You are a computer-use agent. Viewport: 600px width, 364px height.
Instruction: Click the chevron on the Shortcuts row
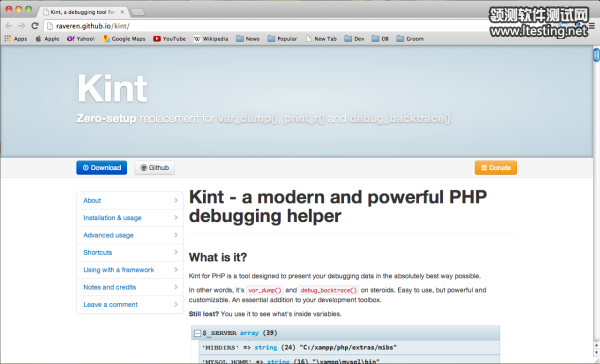click(x=176, y=252)
